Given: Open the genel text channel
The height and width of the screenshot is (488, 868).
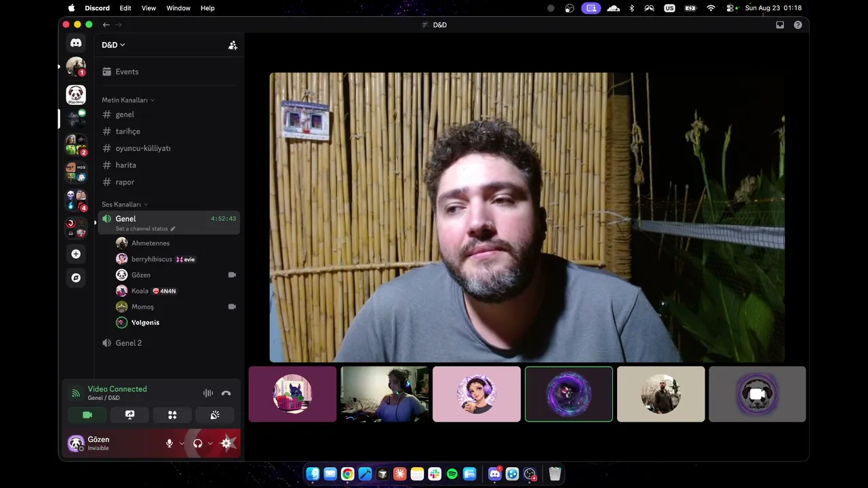Looking at the screenshot, I should click(169, 115).
